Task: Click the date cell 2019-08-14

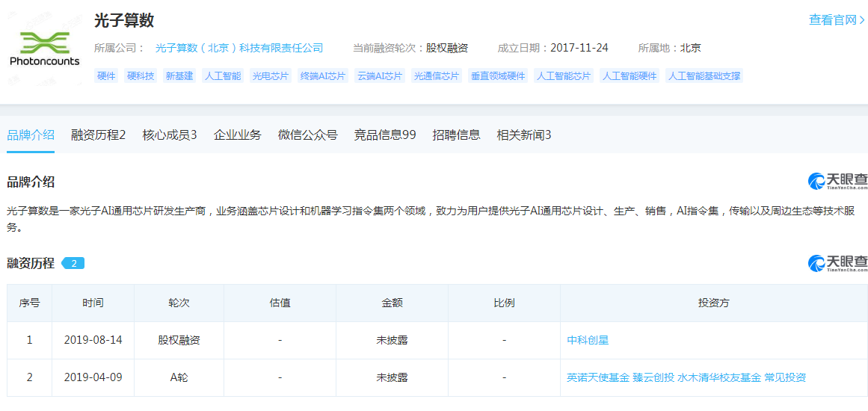Action: pos(93,341)
